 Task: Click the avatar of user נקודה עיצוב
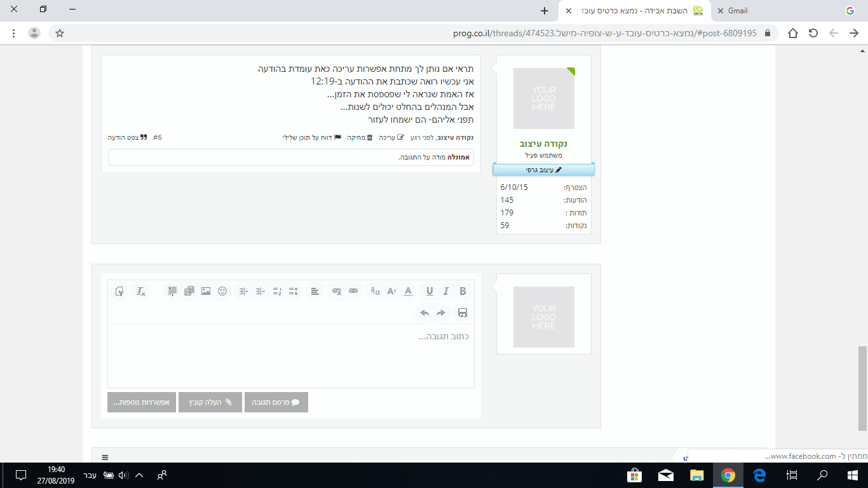pos(544,98)
